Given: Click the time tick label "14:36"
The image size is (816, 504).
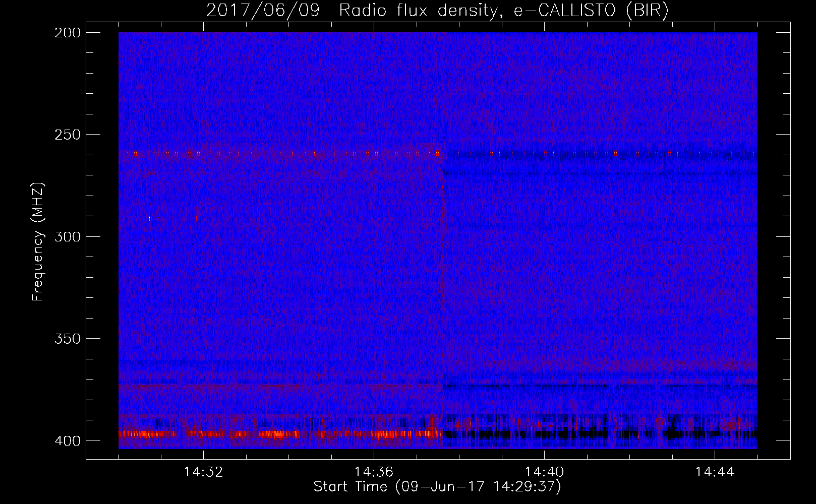Looking at the screenshot, I should pyautogui.click(x=374, y=472).
